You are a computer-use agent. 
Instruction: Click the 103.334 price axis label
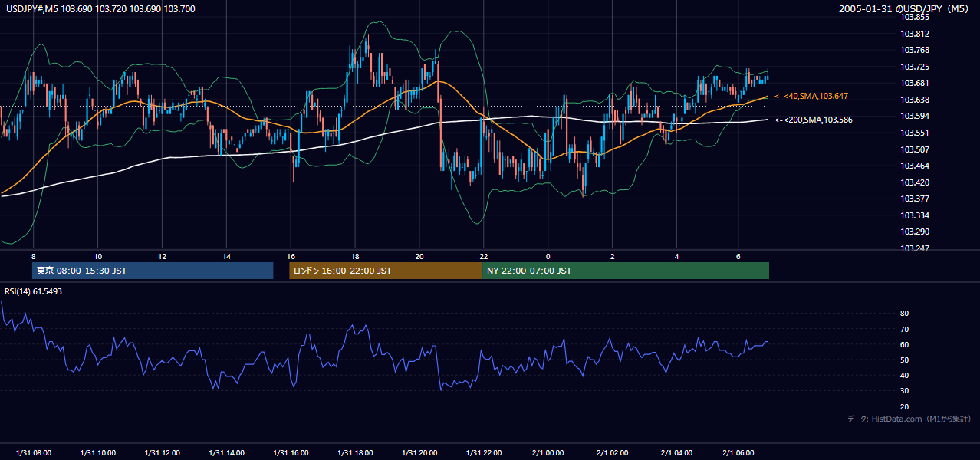pos(914,215)
